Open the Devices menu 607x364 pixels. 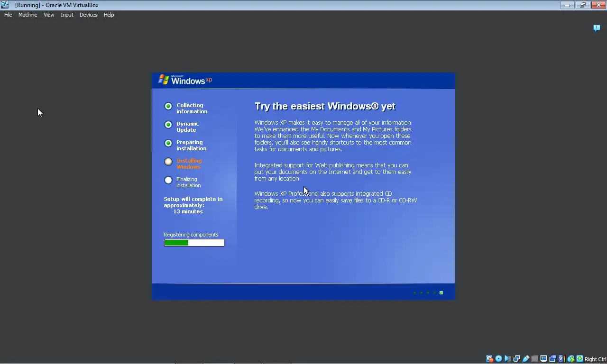pos(88,15)
